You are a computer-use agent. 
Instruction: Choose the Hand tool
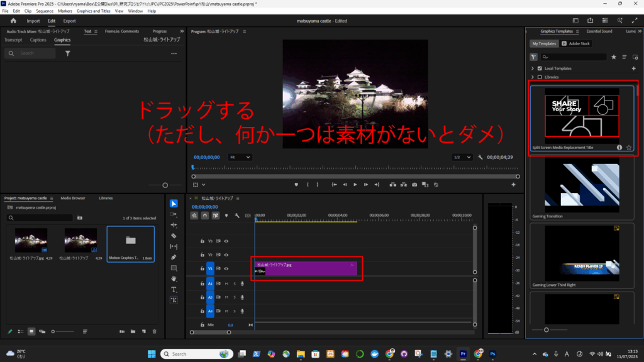pos(174,278)
